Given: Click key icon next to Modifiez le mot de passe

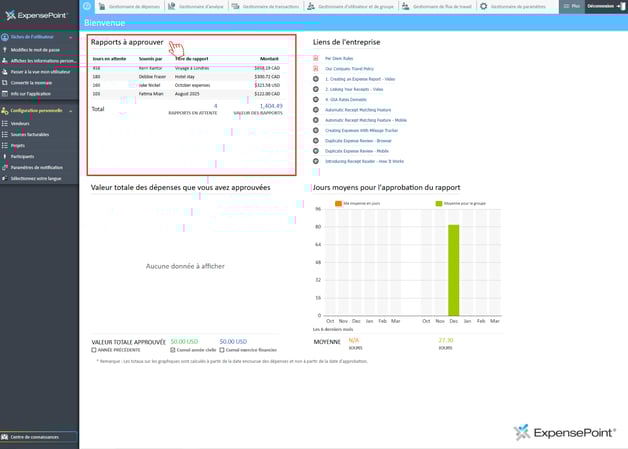Looking at the screenshot, I should pyautogui.click(x=5, y=50).
